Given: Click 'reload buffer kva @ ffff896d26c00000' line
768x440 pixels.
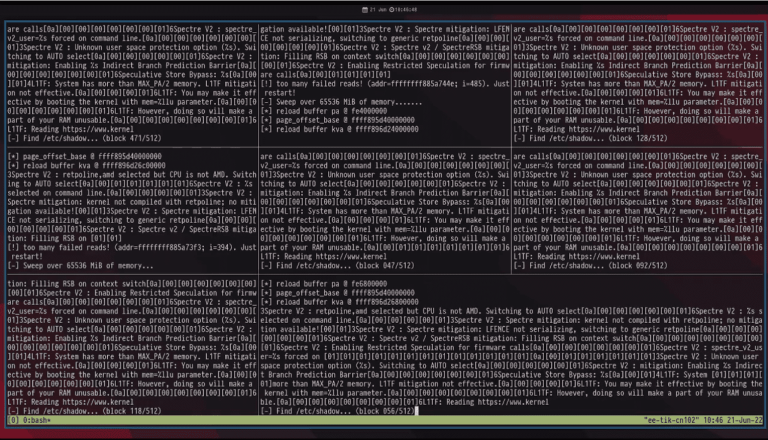Looking at the screenshot, I should (x=86, y=166).
